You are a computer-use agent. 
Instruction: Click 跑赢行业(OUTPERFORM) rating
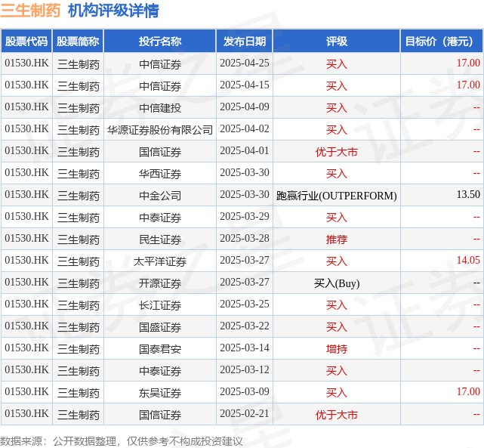pos(337,196)
